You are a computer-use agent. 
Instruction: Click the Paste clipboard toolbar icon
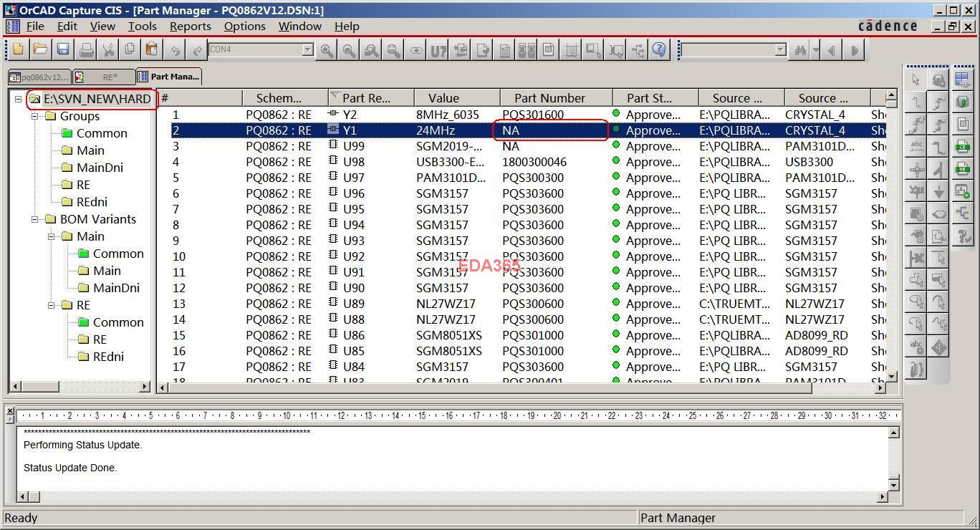tap(151, 49)
